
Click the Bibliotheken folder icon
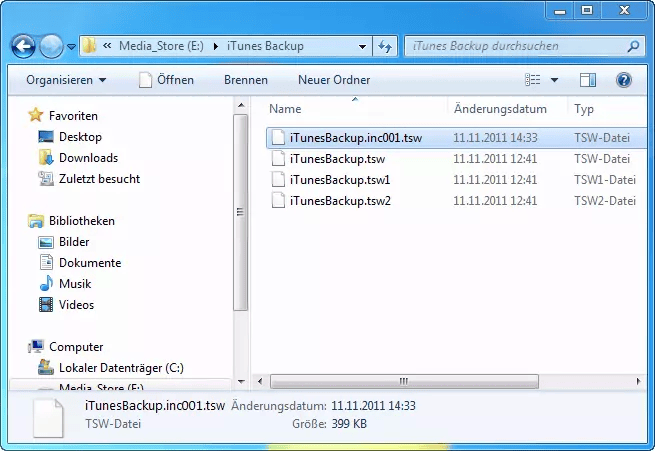click(x=36, y=220)
